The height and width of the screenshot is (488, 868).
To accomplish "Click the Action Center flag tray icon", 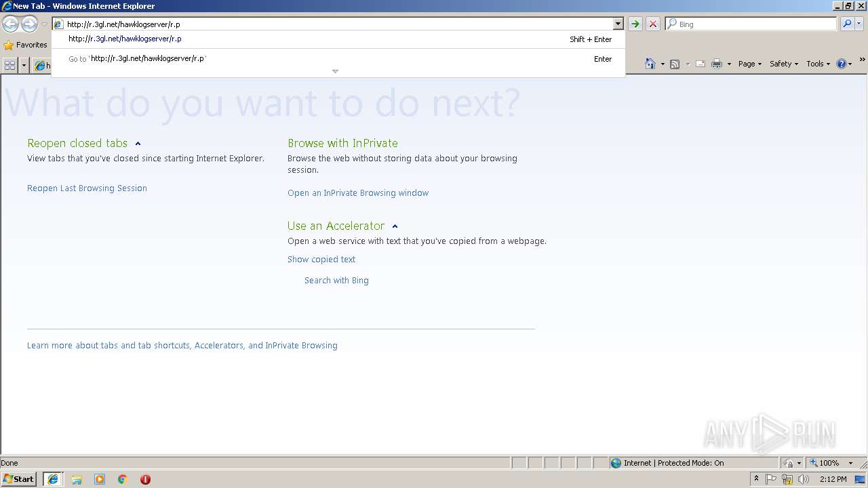I will pyautogui.click(x=771, y=479).
